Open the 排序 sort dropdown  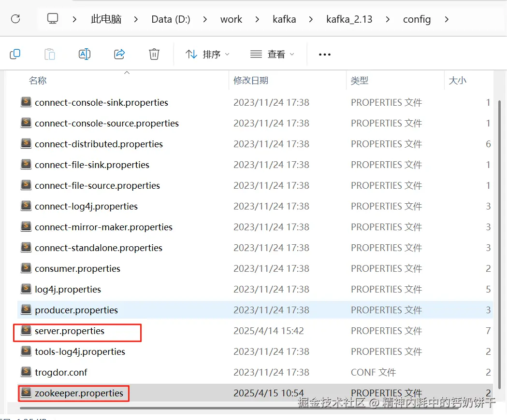tap(207, 54)
